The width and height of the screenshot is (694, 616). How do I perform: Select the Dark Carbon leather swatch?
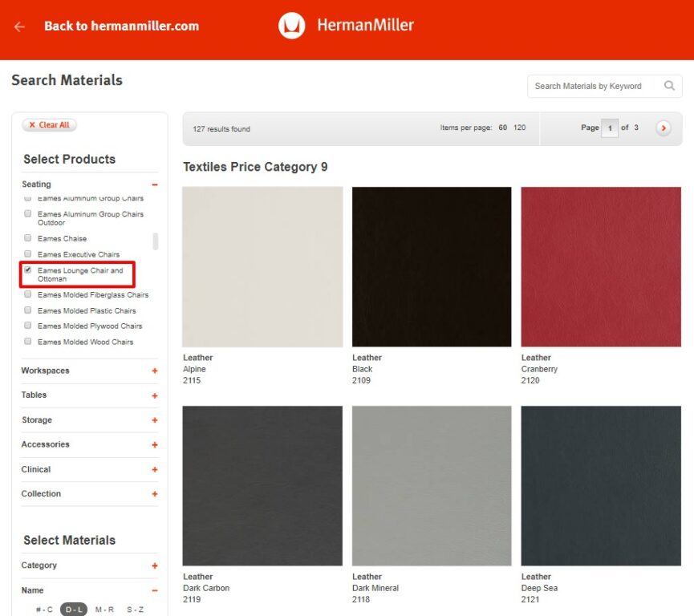[262, 486]
